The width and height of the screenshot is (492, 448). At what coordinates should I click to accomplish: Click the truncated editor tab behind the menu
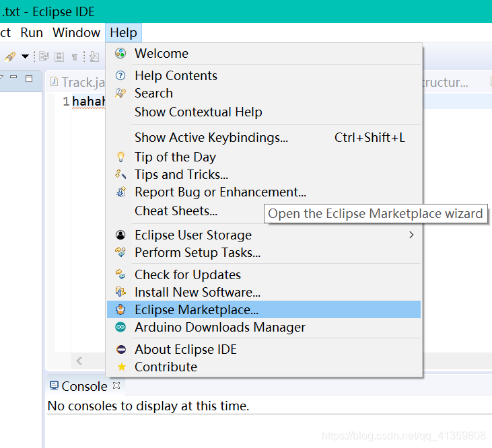[445, 83]
